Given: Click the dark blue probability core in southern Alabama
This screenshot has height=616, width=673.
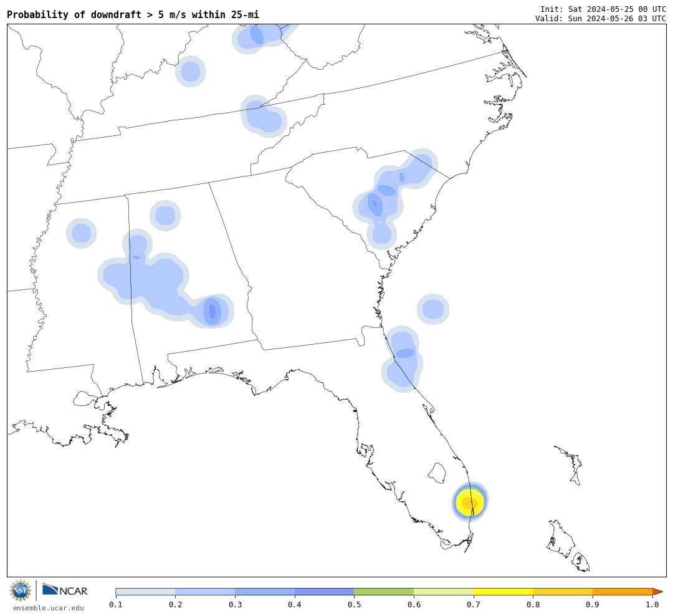Looking at the screenshot, I should (212, 311).
